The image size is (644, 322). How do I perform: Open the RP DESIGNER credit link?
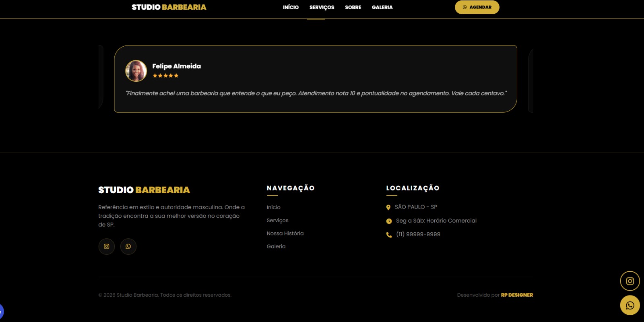pyautogui.click(x=517, y=295)
